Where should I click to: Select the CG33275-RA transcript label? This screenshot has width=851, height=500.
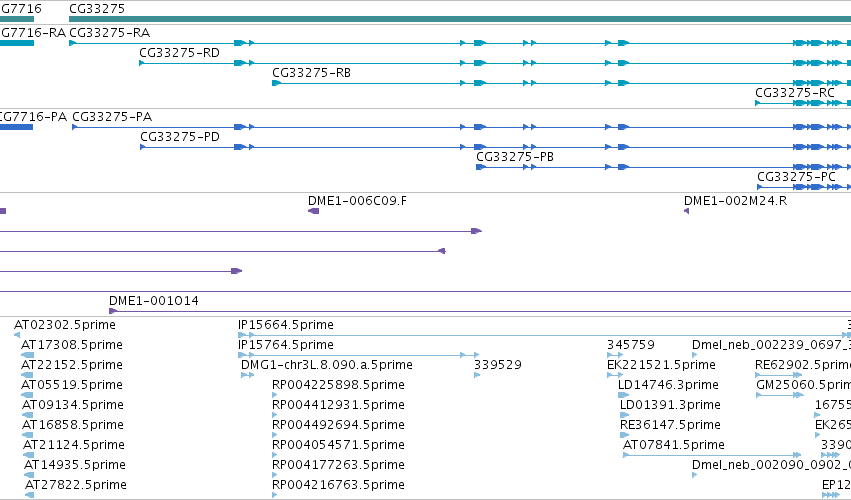110,33
